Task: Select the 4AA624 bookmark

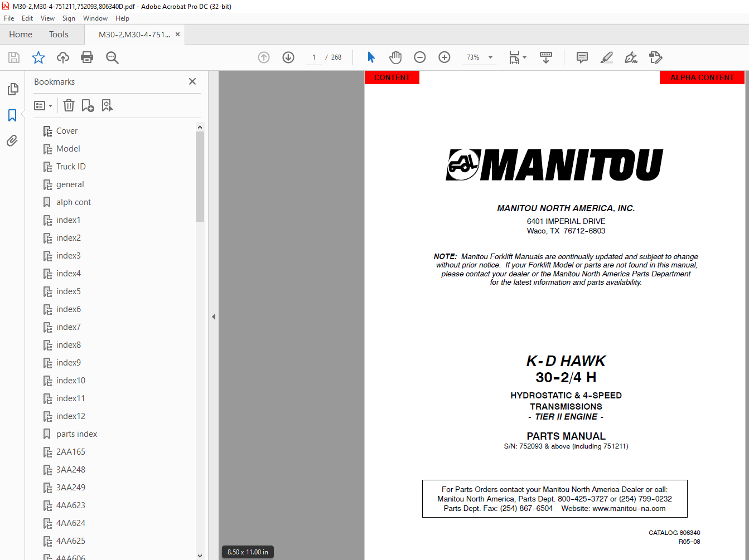Action: pyautogui.click(x=71, y=523)
